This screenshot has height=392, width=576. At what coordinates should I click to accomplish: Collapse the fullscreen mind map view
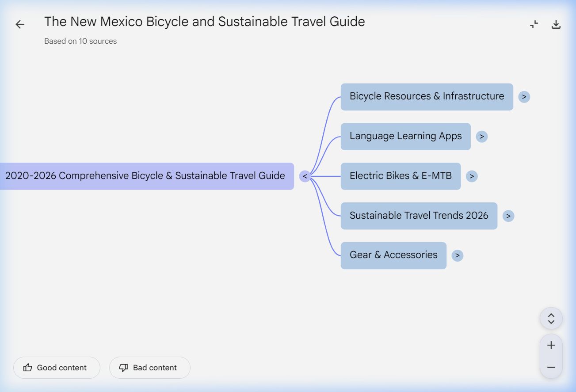click(x=534, y=24)
